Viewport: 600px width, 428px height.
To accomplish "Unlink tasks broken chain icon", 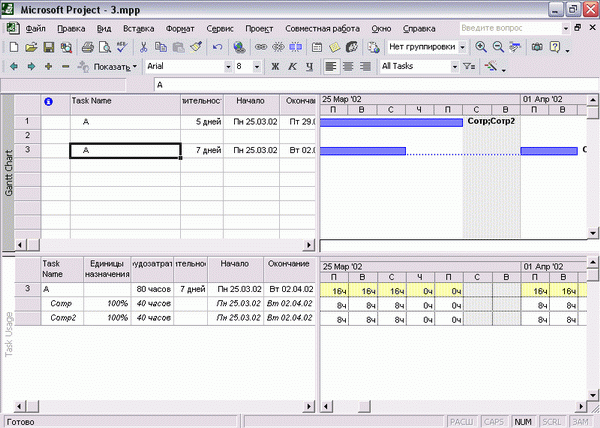I will (x=278, y=47).
